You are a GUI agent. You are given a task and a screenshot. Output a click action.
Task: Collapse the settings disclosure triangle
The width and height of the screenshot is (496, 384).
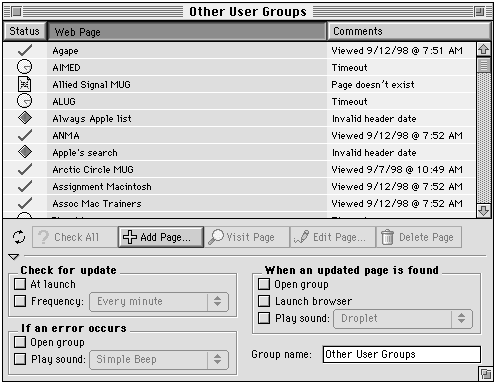pyautogui.click(x=14, y=257)
